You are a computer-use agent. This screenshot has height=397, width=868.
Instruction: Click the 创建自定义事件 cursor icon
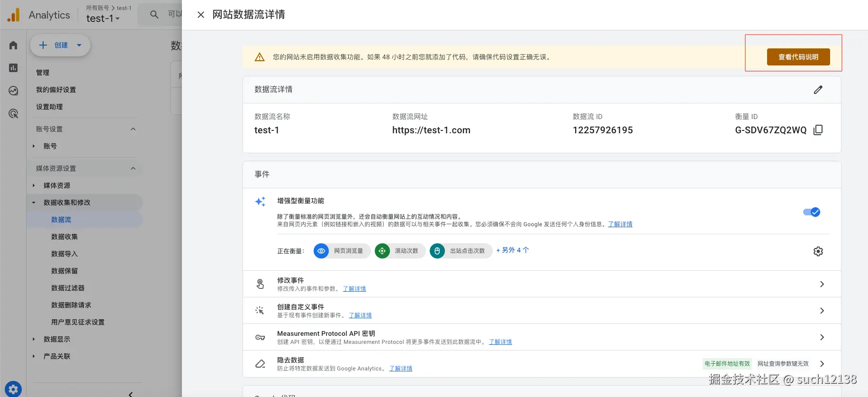click(260, 311)
